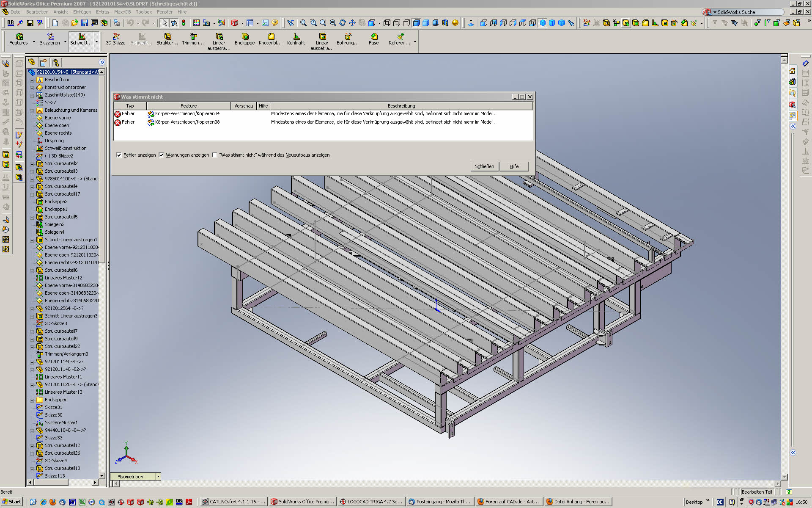Viewport: 812px width, 508px height.
Task: Open the Bohrungsassistent hole tool
Action: click(347, 37)
